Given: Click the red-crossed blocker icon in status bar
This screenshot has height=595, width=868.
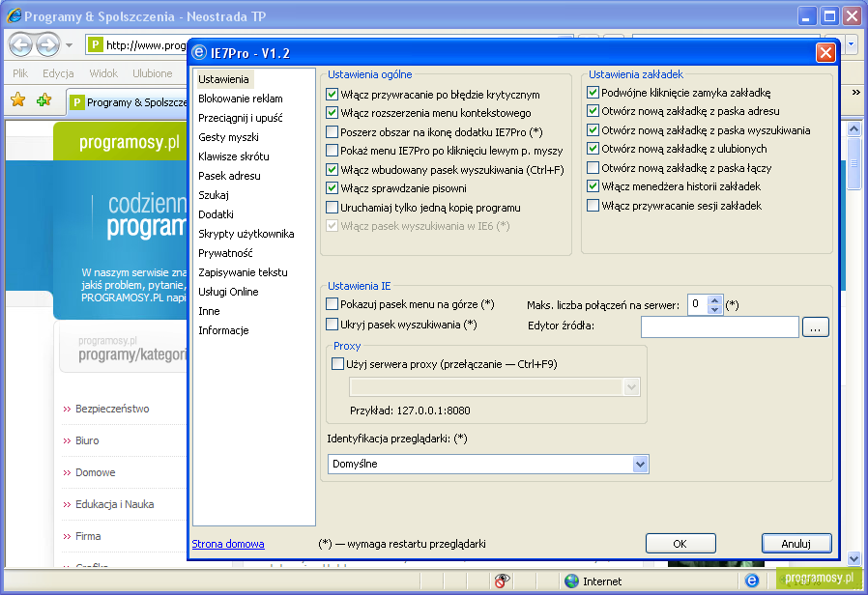Looking at the screenshot, I should click(x=502, y=581).
